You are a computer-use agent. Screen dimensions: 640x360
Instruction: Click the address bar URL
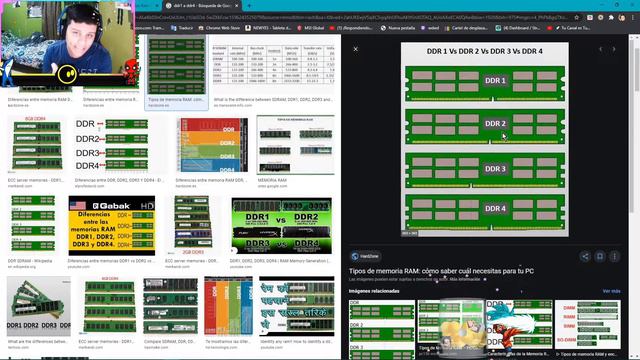[351, 18]
